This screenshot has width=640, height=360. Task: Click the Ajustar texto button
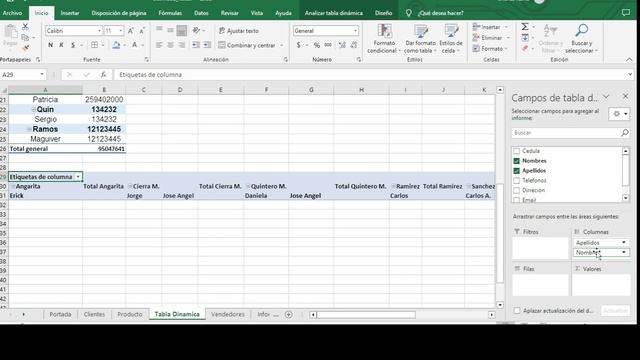[239, 31]
